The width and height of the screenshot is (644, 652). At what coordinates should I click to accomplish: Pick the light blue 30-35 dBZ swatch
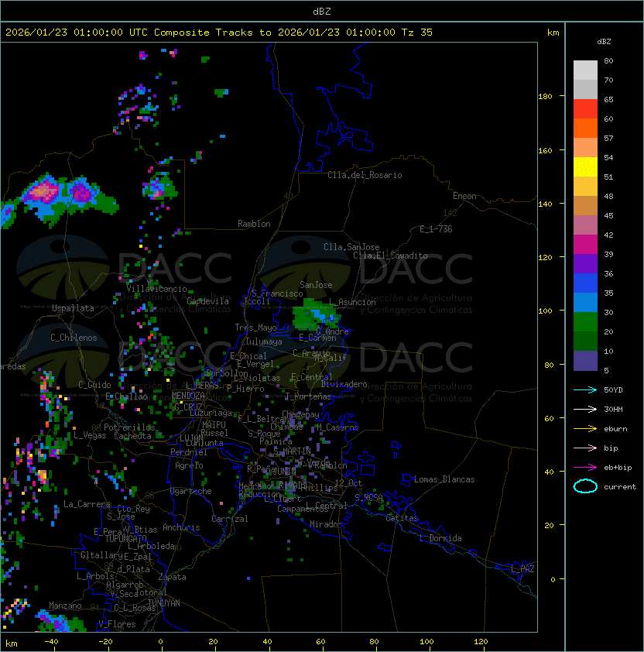point(585,302)
